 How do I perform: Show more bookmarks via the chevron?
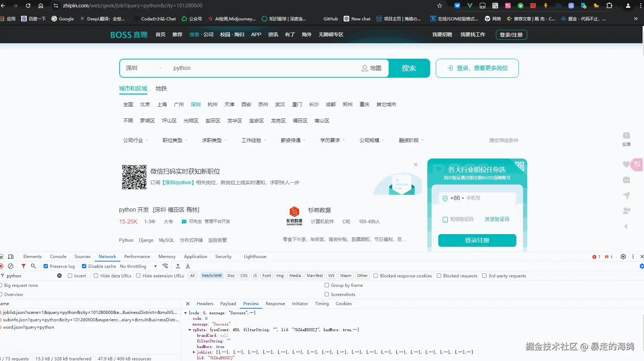(636, 19)
